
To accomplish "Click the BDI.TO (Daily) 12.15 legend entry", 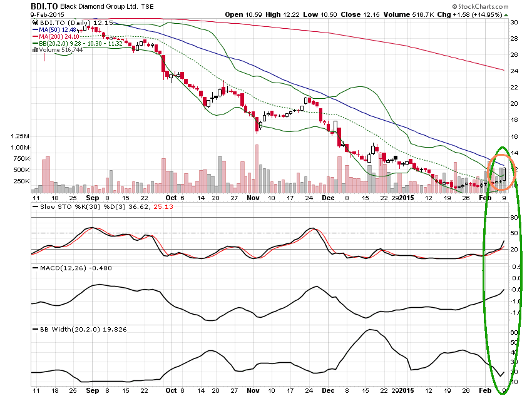I will point(76,23).
